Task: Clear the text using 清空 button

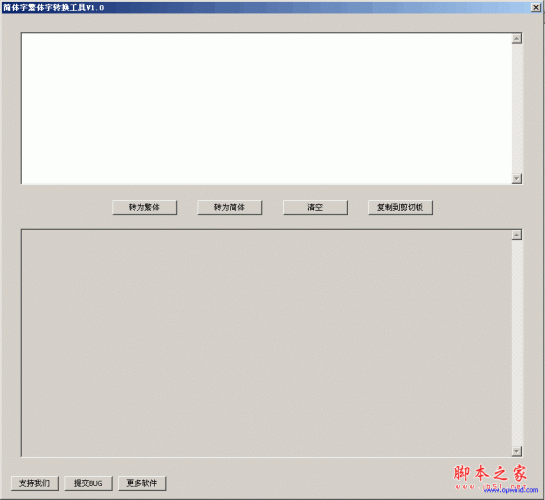Action: pyautogui.click(x=315, y=207)
